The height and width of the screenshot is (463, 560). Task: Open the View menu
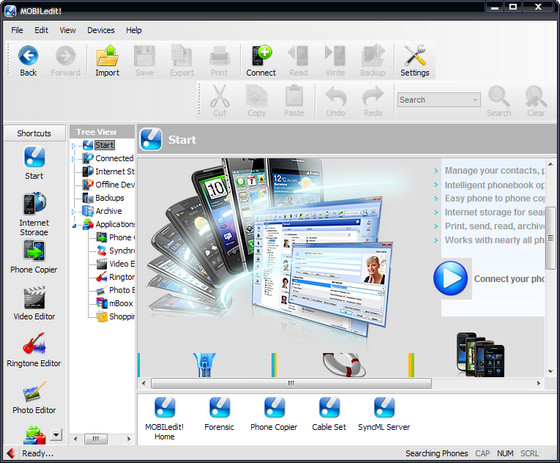pyautogui.click(x=68, y=30)
